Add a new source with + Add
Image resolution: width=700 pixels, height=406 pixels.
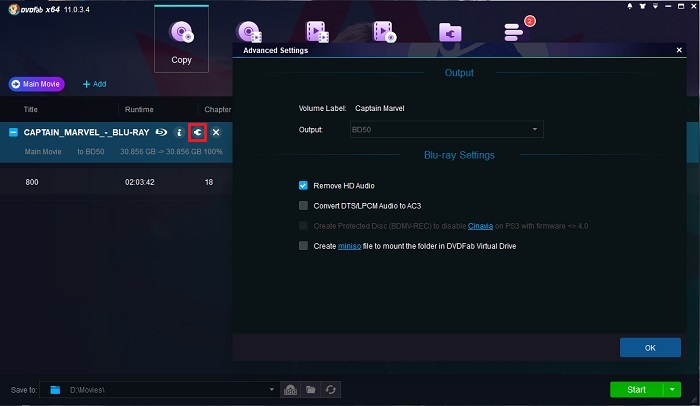tap(94, 84)
